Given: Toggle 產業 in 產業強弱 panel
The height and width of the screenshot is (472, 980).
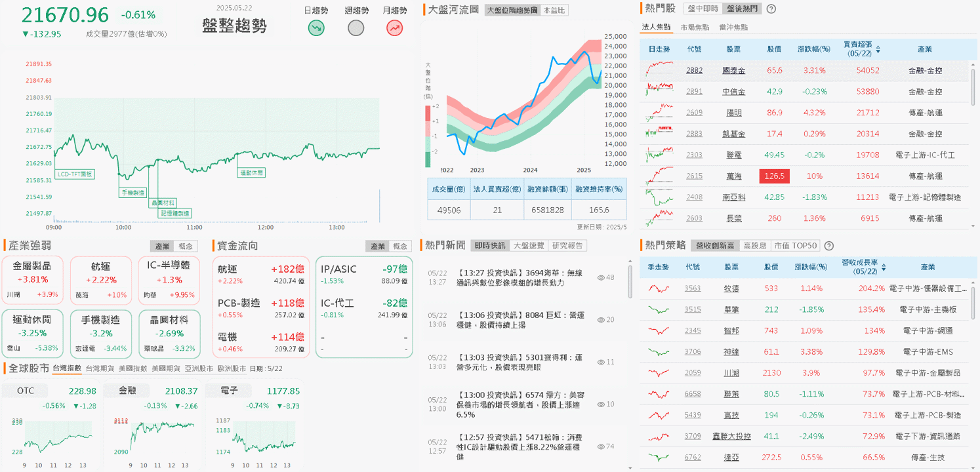Looking at the screenshot, I should click(162, 246).
